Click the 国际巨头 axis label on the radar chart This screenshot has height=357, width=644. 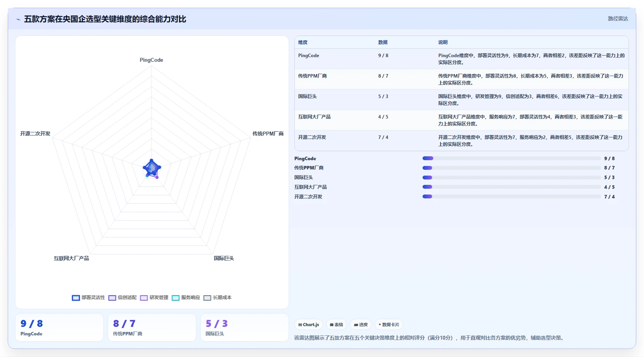click(224, 258)
